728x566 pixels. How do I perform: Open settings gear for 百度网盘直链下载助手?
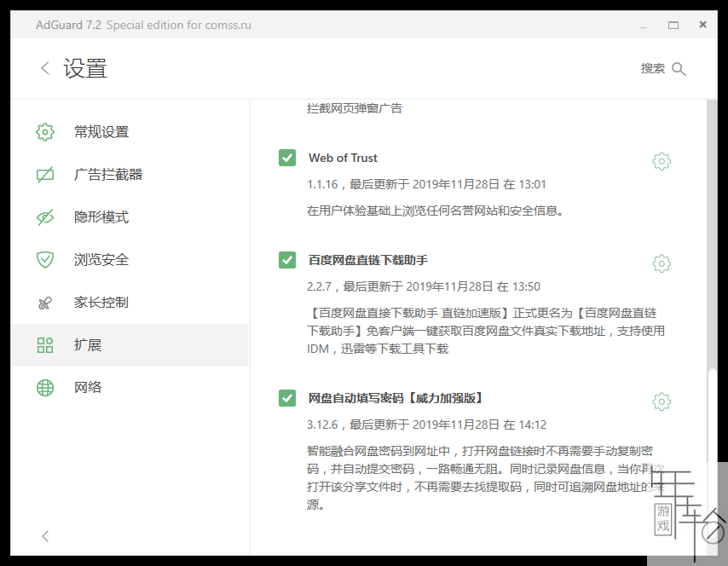click(662, 263)
